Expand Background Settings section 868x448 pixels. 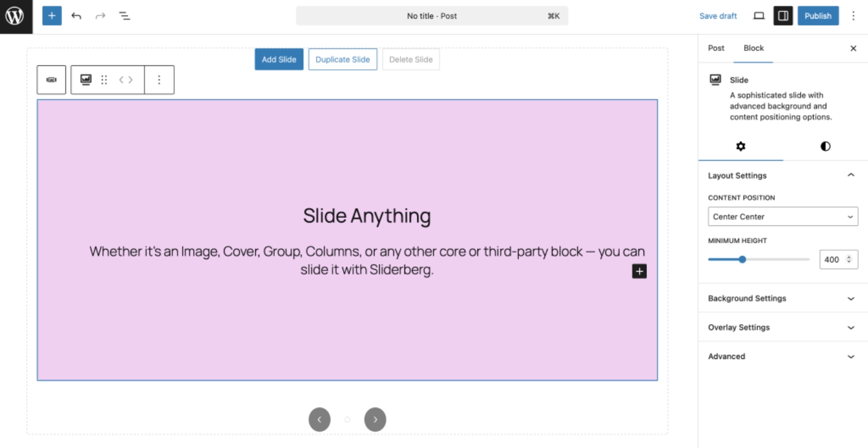click(782, 298)
